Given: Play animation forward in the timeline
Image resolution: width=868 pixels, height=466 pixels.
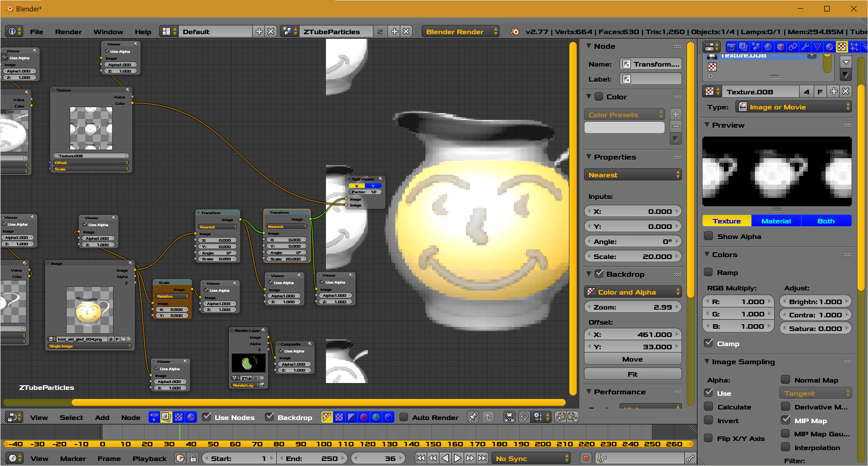Looking at the screenshot, I should coord(458,458).
